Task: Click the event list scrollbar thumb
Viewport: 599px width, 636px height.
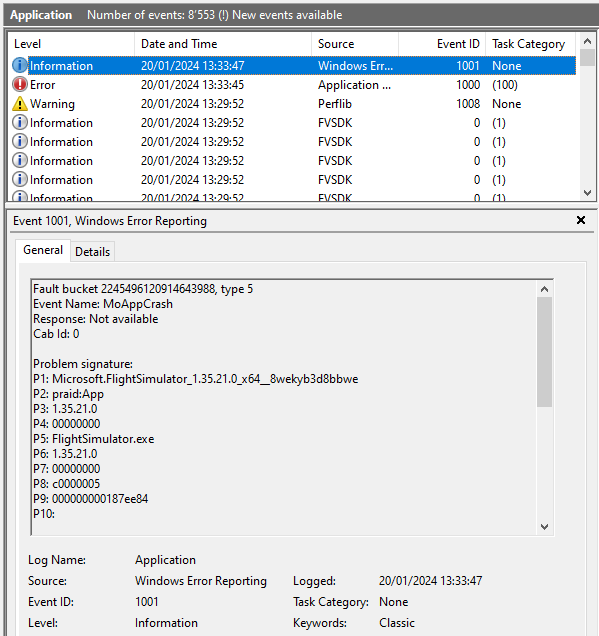Action: pyautogui.click(x=587, y=57)
